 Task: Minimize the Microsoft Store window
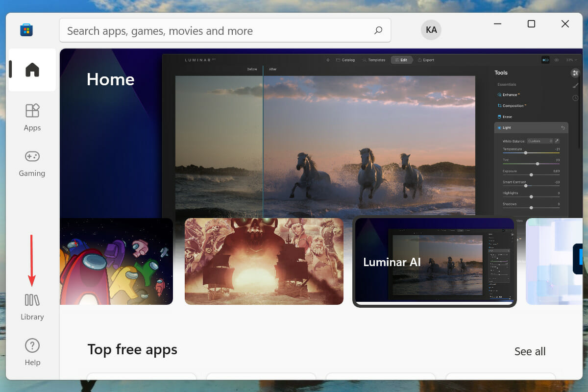click(x=498, y=24)
